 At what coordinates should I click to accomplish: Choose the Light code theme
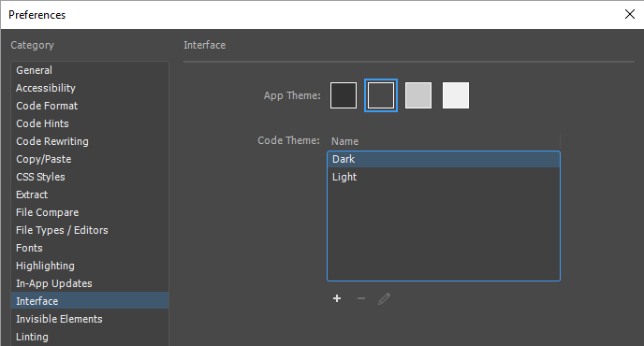444,177
